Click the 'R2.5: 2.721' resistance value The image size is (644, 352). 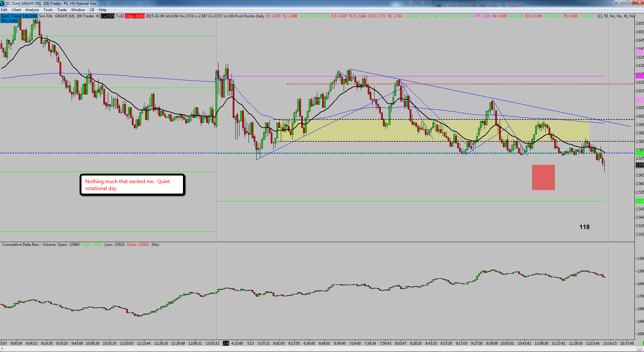tap(377, 16)
